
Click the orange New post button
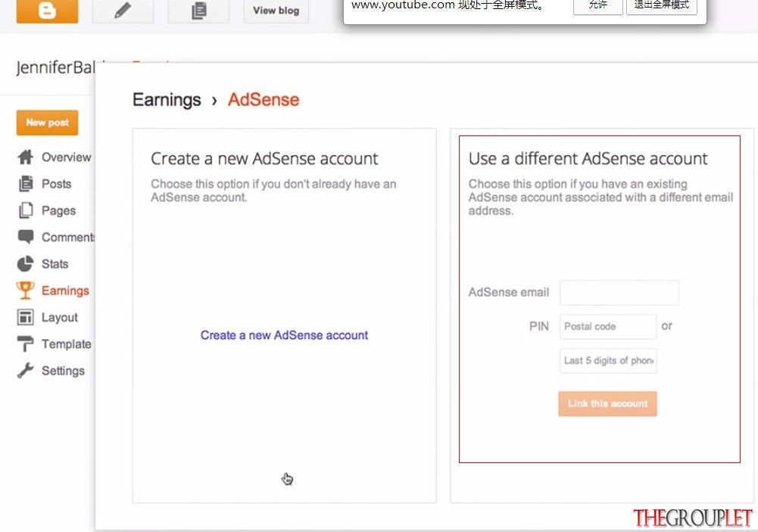click(48, 123)
